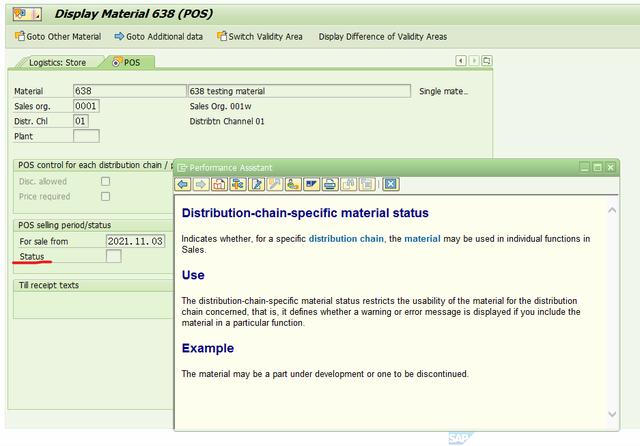Viewport: 640px width, 446px height.
Task: Click Goto Additional data button
Action: tap(159, 37)
